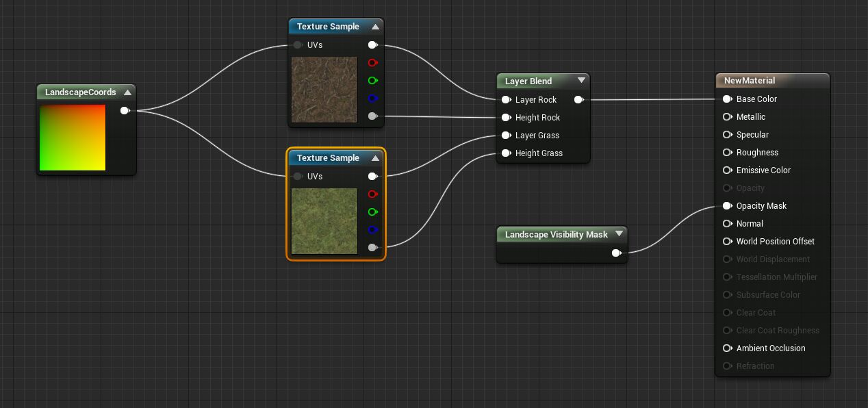Click the LandscapeCoords gradient preview swatch
The height and width of the screenshot is (408, 868).
[73, 137]
